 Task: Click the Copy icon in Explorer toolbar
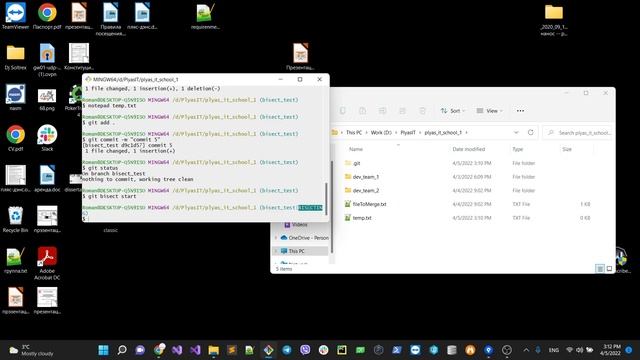coord(342,111)
